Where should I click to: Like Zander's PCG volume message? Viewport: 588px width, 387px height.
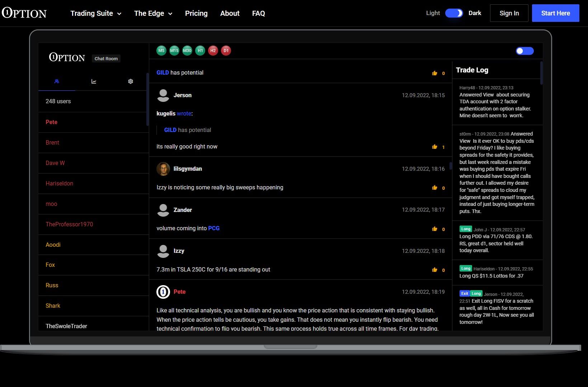click(435, 229)
